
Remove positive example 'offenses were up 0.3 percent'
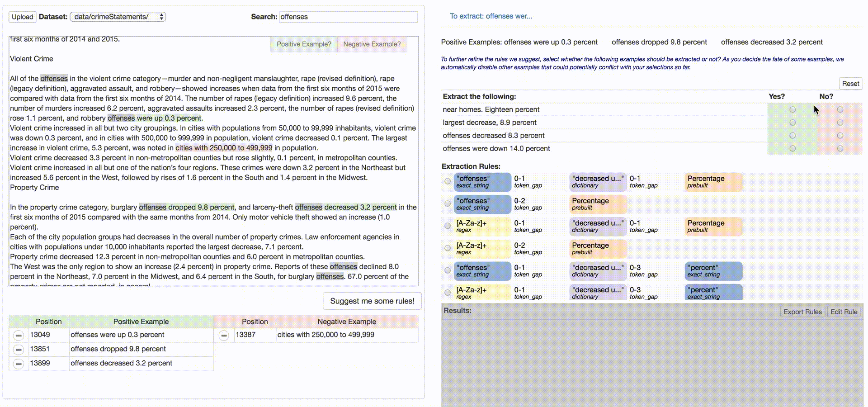pyautogui.click(x=19, y=335)
